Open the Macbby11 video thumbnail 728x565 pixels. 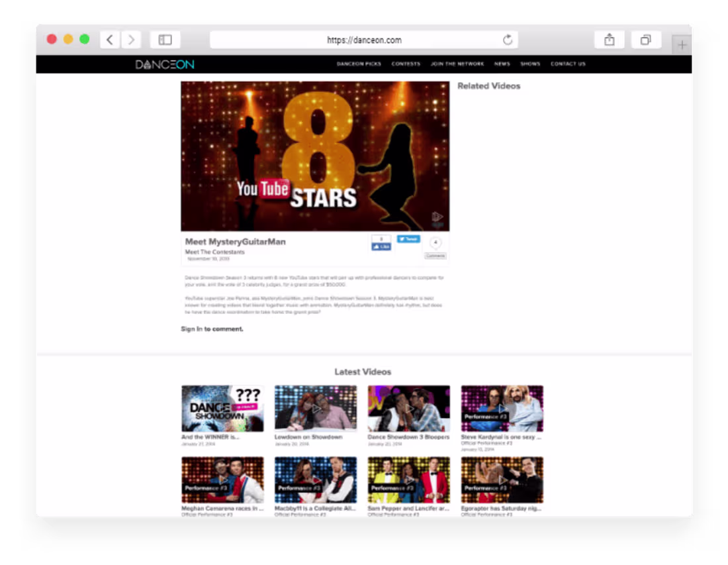tap(316, 480)
